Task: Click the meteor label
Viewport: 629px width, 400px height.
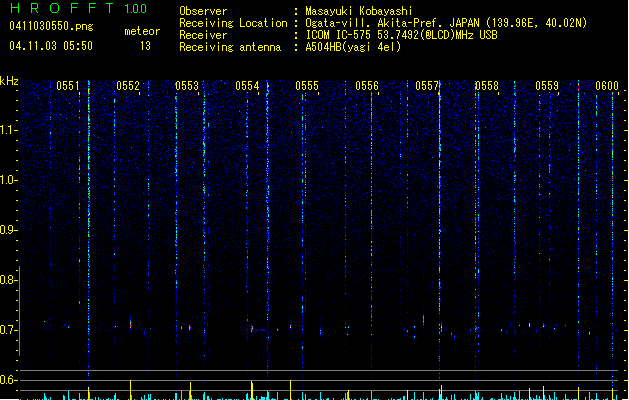Action: pyautogui.click(x=142, y=31)
